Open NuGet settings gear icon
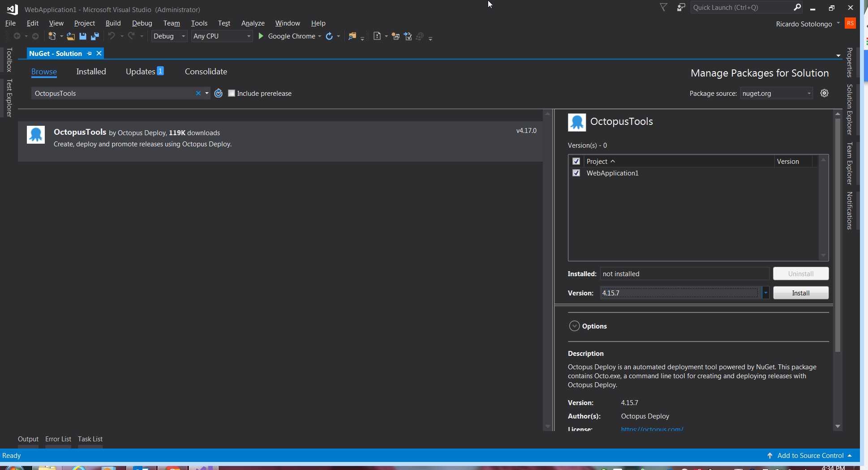Screen dimensions: 868x470 pyautogui.click(x=825, y=93)
